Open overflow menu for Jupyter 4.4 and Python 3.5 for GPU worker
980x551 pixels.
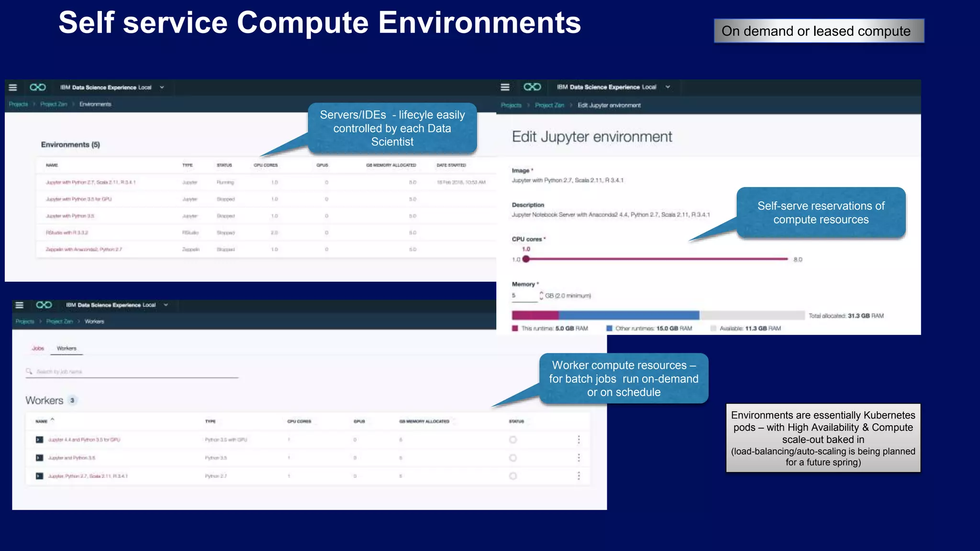click(x=579, y=440)
